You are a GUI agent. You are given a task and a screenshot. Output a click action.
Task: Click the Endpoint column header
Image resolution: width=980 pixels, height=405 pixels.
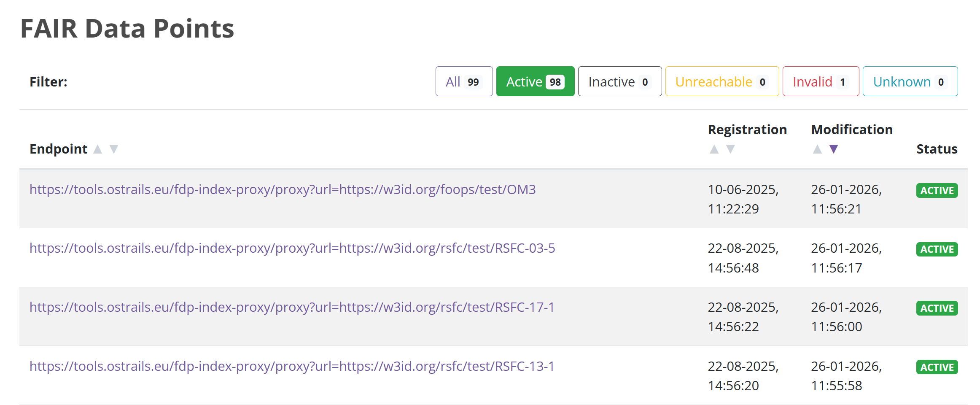pos(58,149)
